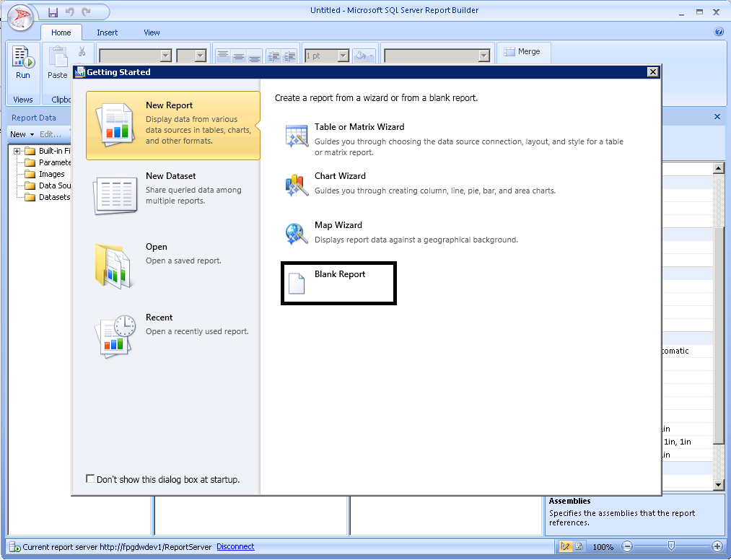Launch the Chart Wizard
731x560 pixels.
(339, 176)
